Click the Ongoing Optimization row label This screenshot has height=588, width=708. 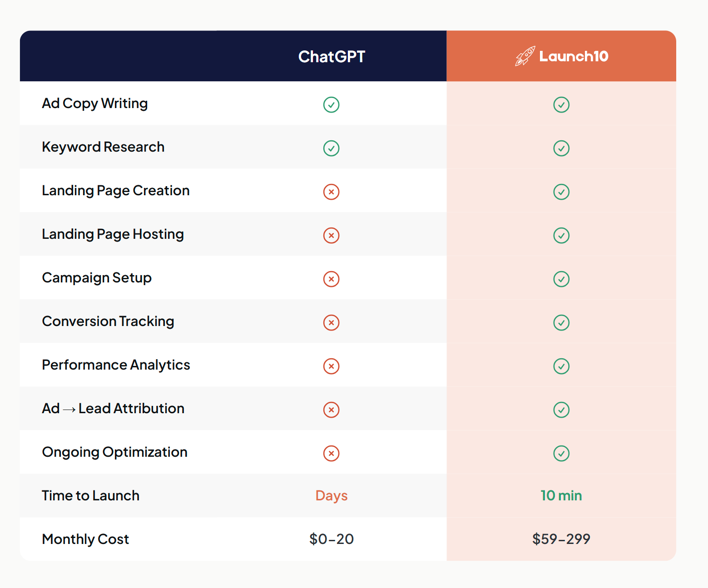click(x=114, y=453)
